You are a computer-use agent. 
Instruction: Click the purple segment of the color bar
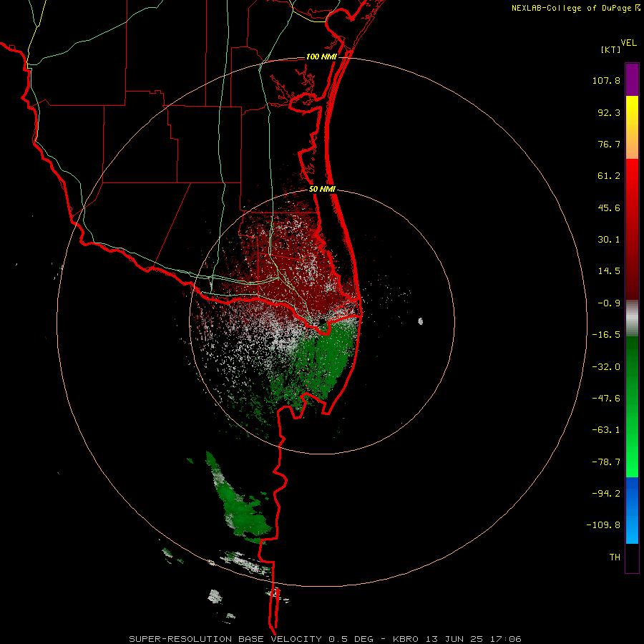point(632,79)
